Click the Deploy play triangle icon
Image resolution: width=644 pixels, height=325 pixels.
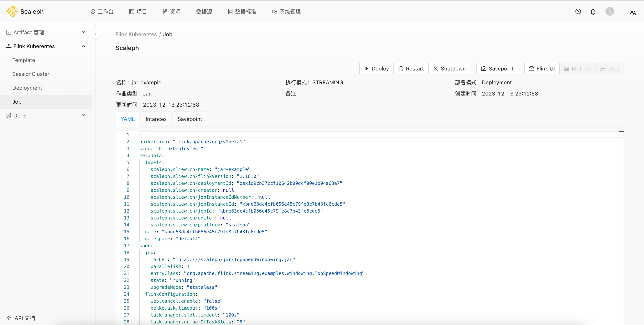[366, 69]
